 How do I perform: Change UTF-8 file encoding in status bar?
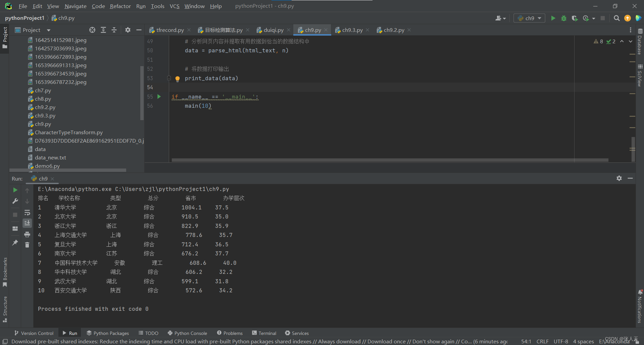561,341
